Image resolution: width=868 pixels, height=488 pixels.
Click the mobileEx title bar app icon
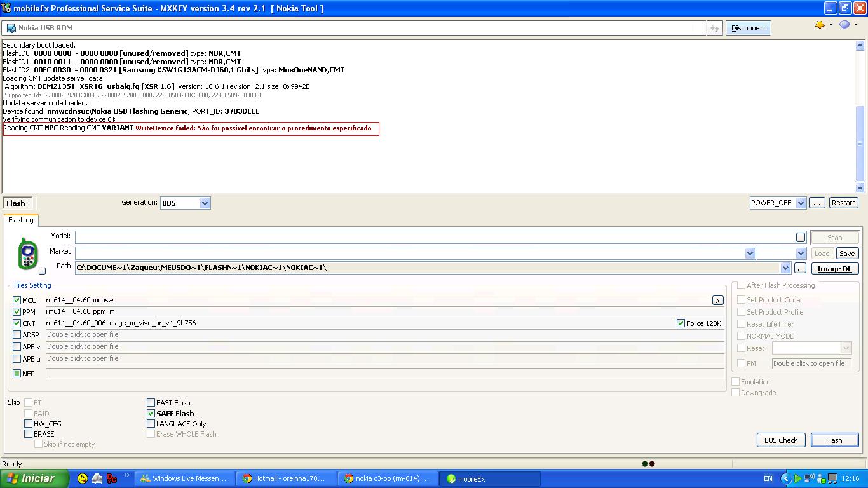(7, 8)
